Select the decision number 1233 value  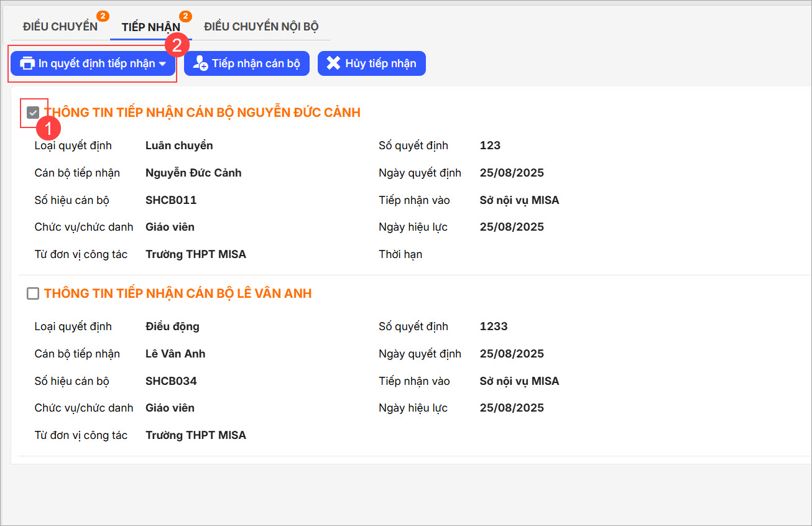click(x=494, y=326)
